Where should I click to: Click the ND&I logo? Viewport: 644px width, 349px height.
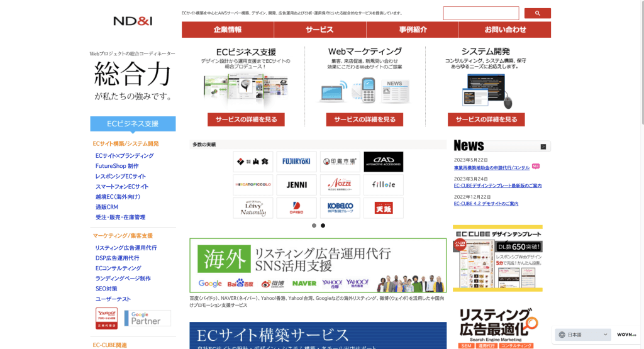133,21
